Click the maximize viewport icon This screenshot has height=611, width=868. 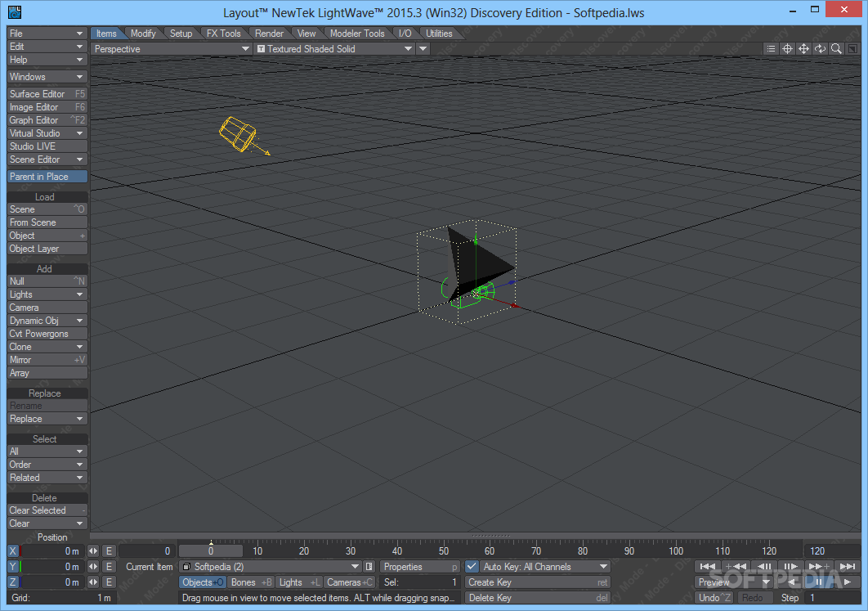click(852, 49)
